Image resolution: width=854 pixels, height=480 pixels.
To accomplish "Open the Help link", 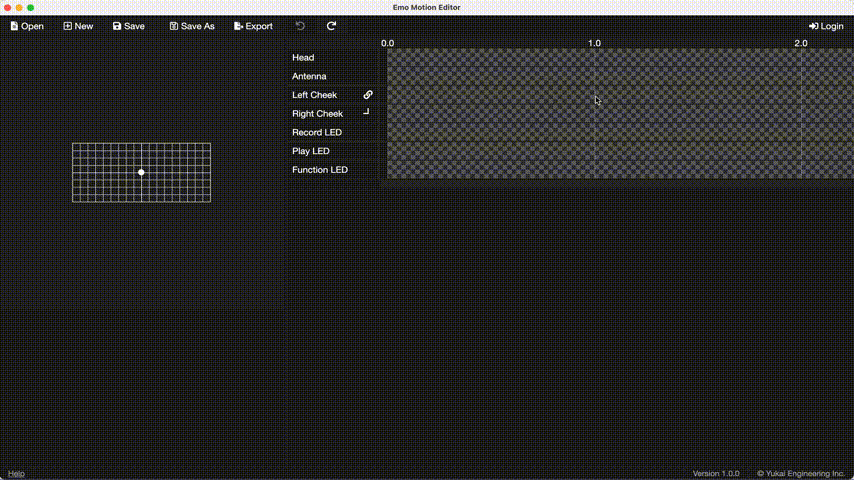I will click(x=16, y=473).
